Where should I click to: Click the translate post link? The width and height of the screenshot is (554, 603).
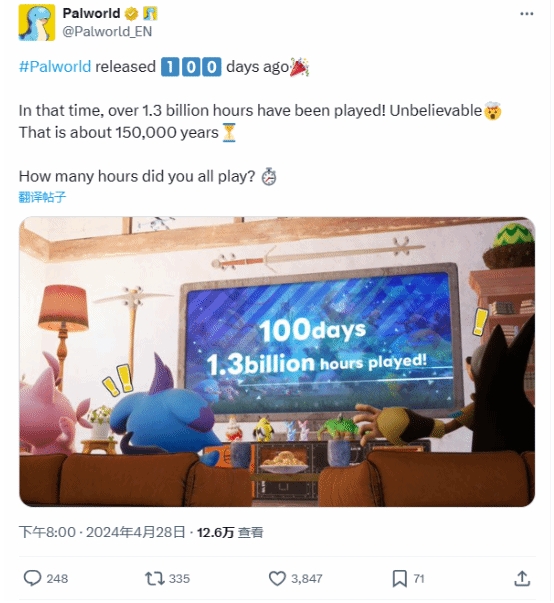pos(42,197)
